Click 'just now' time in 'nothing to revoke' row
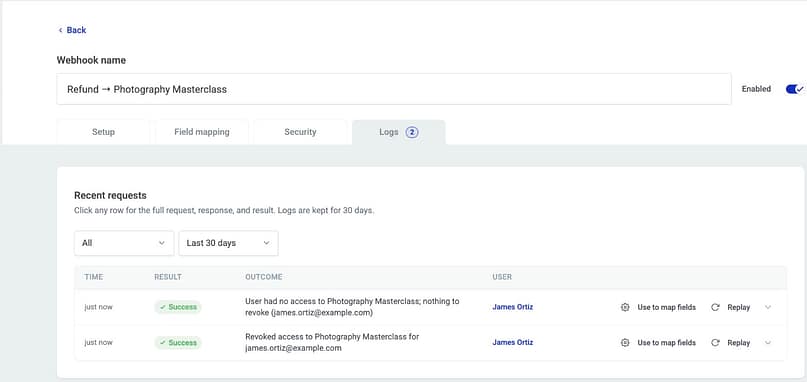Image resolution: width=807 pixels, height=382 pixels. pos(98,307)
